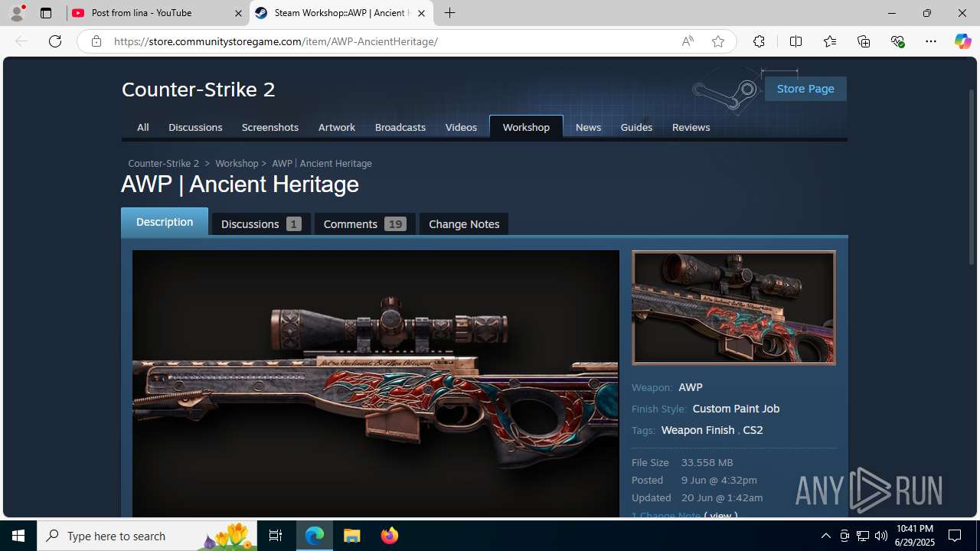Viewport: 980px width, 551px height.
Task: Click the CS2 tag
Action: click(753, 430)
